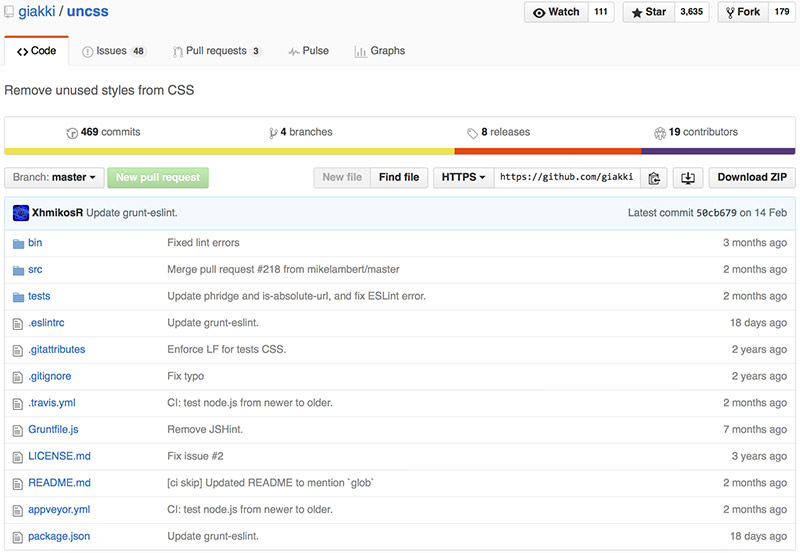Open Issues tab label
Image resolution: width=800 pixels, height=553 pixels.
tap(111, 51)
